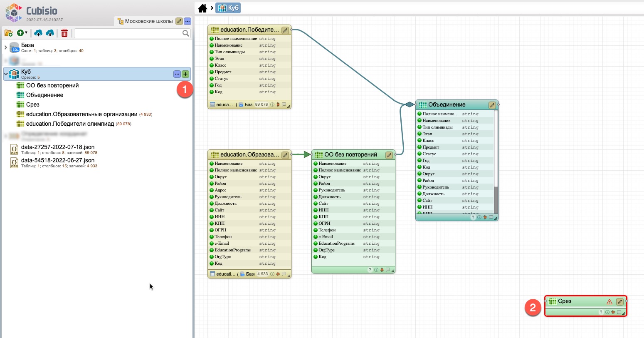Click the cloud upload icon
644x338 pixels.
pos(38,33)
